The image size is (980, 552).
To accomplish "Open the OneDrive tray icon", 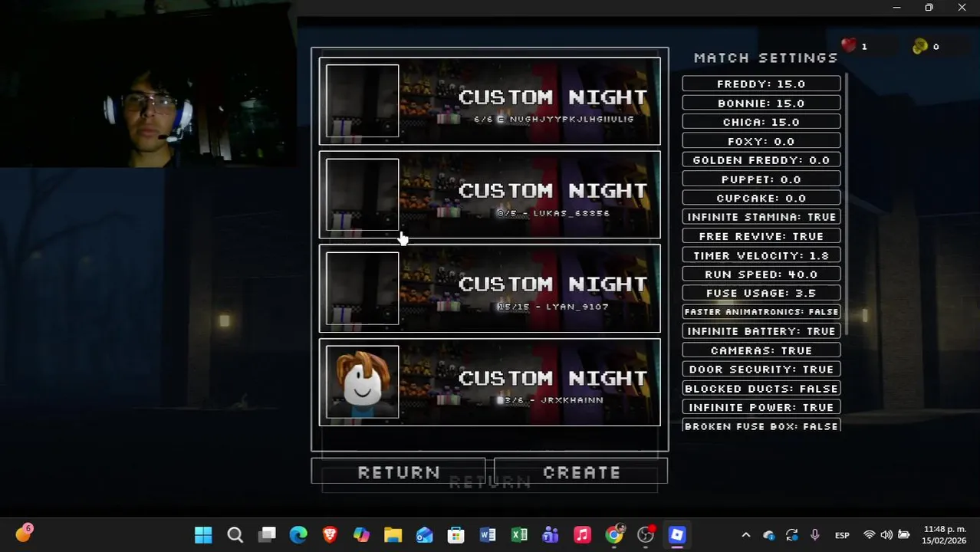I will point(769,535).
